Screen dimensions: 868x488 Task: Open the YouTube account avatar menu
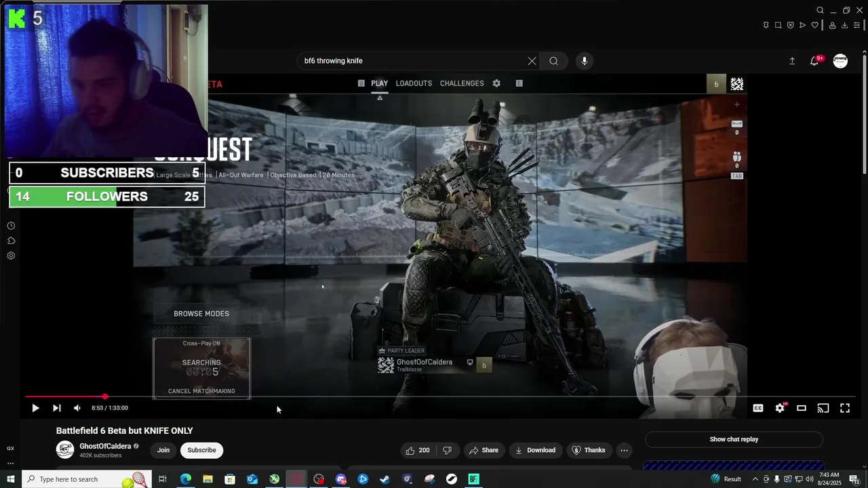pyautogui.click(x=840, y=61)
